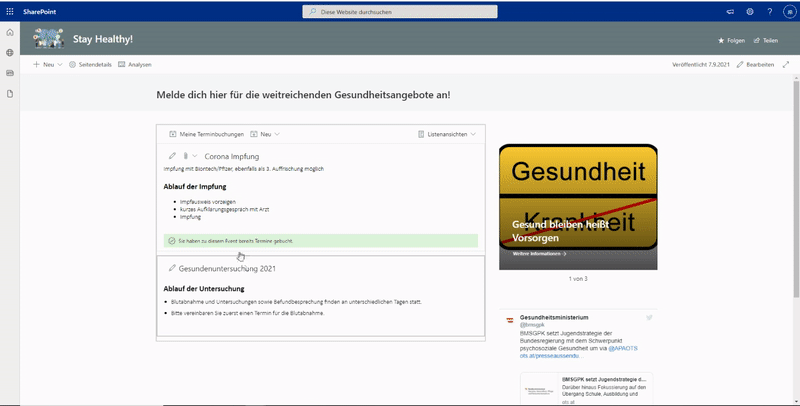Viewport: 800px width, 406px height.
Task: Open the '@APAOTS' mention link
Action: (623, 348)
